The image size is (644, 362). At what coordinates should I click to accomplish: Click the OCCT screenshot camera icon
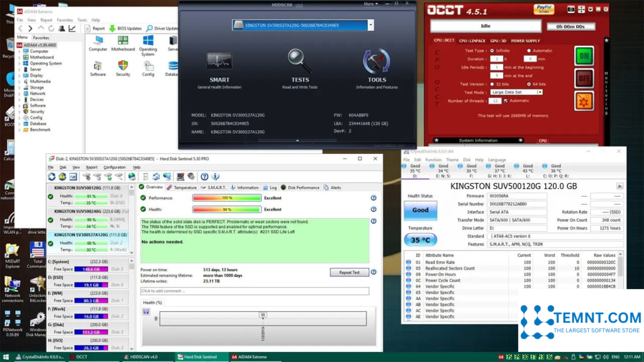(571, 10)
